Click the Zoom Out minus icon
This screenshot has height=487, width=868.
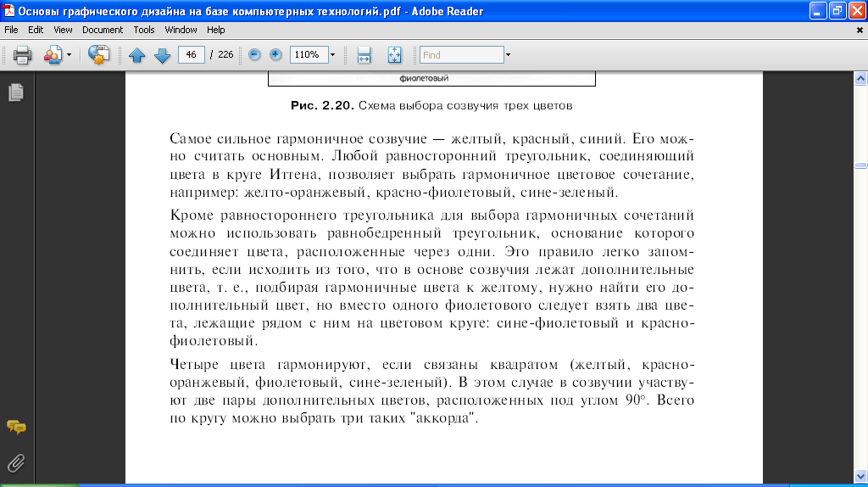point(254,54)
